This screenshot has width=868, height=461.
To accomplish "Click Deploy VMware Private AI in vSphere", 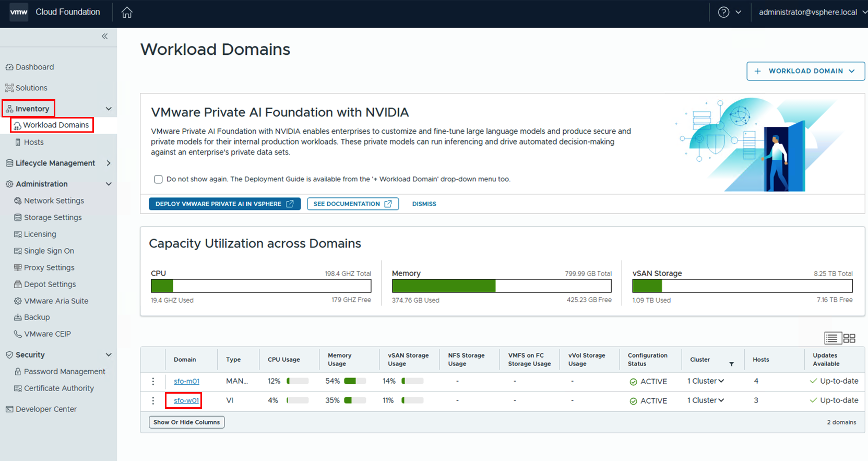I will pyautogui.click(x=224, y=204).
